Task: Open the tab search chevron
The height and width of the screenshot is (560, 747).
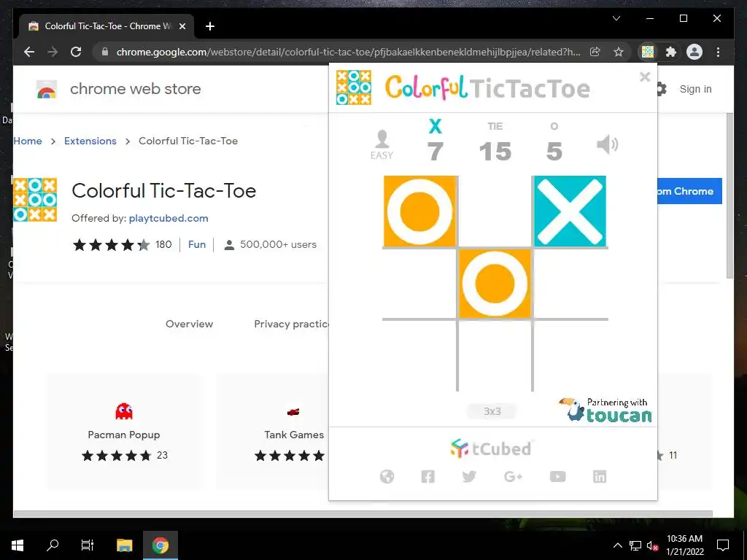Action: [x=616, y=18]
